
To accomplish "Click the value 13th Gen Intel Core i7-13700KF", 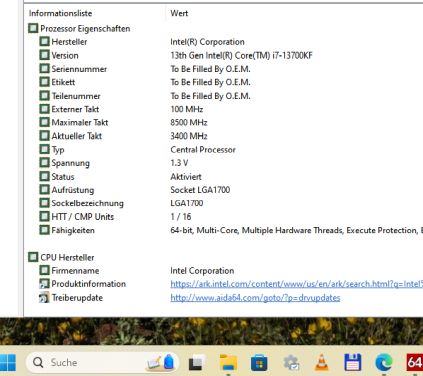I will (242, 55).
